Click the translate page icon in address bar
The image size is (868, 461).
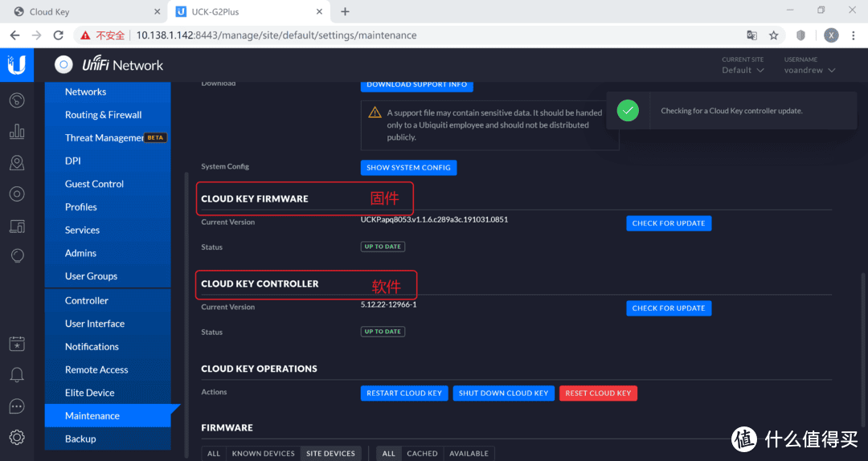[x=751, y=35]
